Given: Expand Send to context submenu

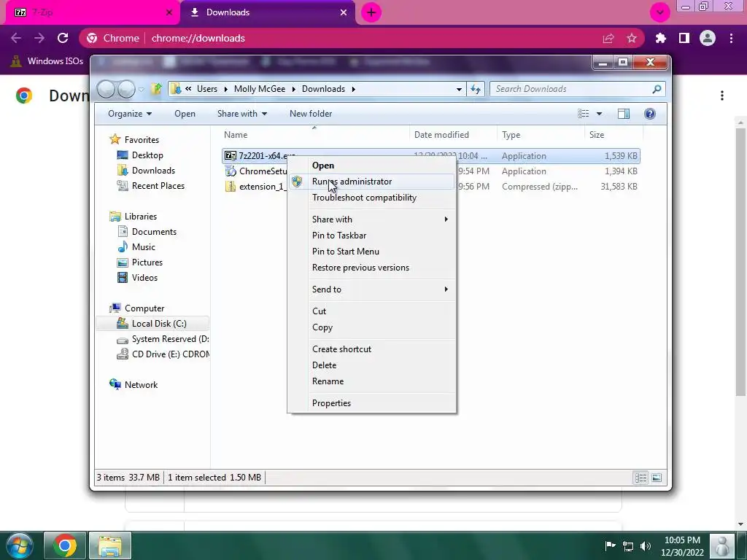Looking at the screenshot, I should click(371, 289).
